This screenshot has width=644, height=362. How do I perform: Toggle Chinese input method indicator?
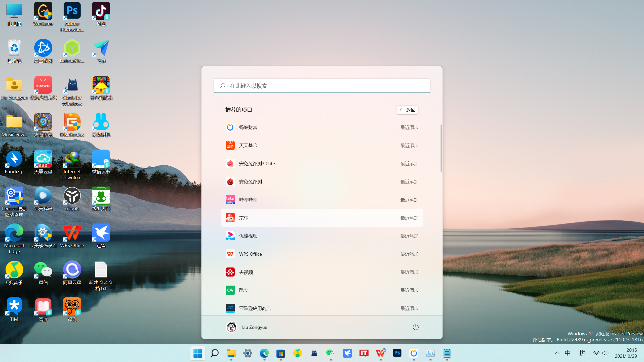coord(568,353)
